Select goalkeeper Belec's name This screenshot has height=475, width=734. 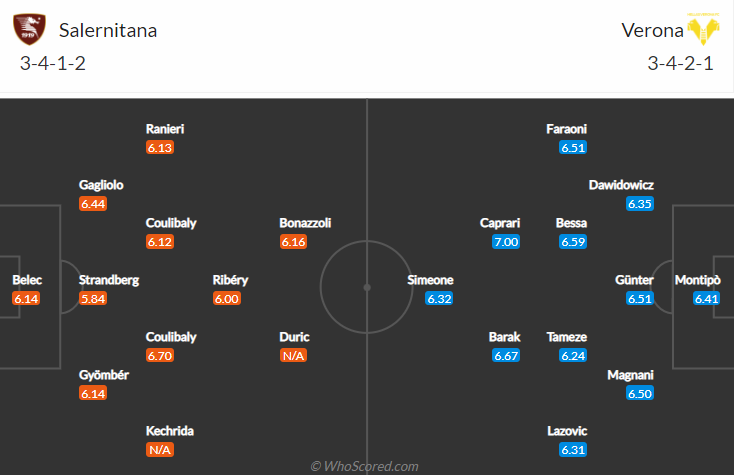click(x=27, y=280)
